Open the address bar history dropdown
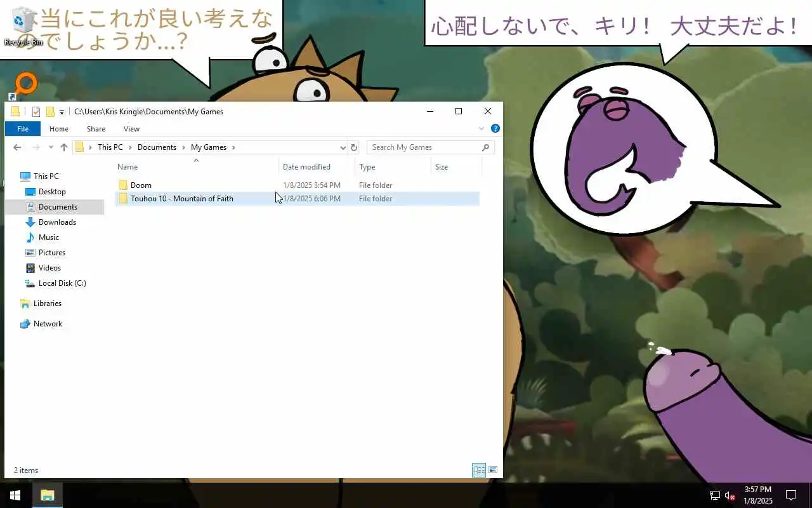 coord(343,147)
